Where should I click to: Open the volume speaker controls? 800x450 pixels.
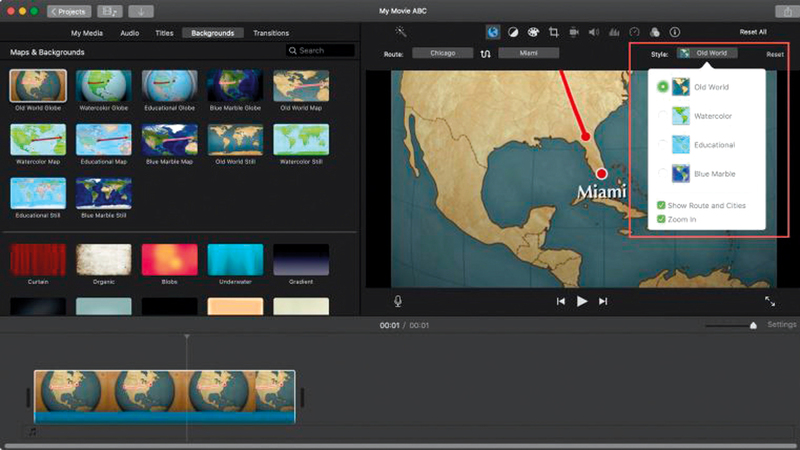pos(593,32)
